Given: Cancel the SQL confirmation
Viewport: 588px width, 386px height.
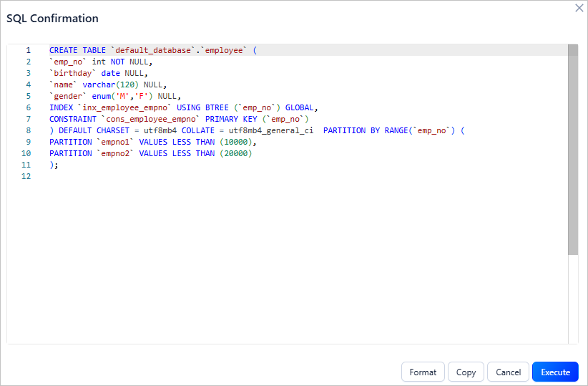Looking at the screenshot, I should click(x=508, y=372).
